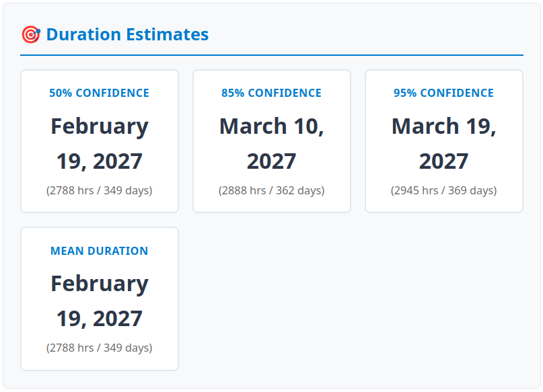
Task: Click the mean duration hours detail text
Action: coord(99,348)
